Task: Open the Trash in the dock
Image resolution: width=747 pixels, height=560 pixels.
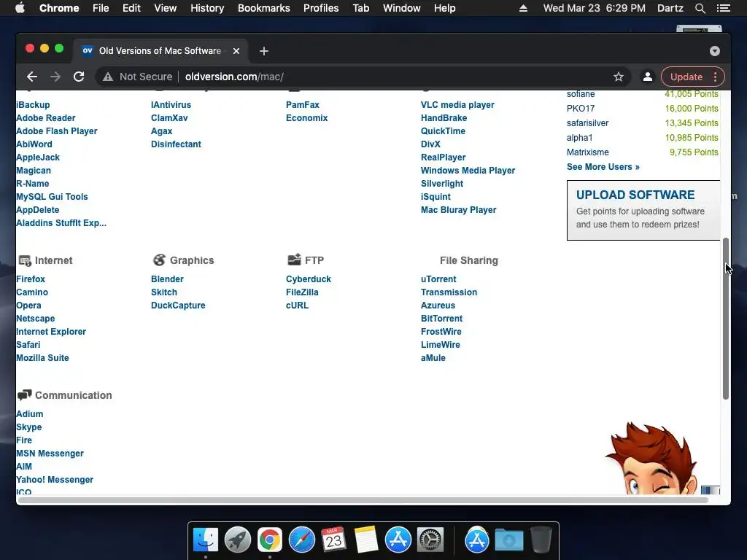Action: pos(541,540)
